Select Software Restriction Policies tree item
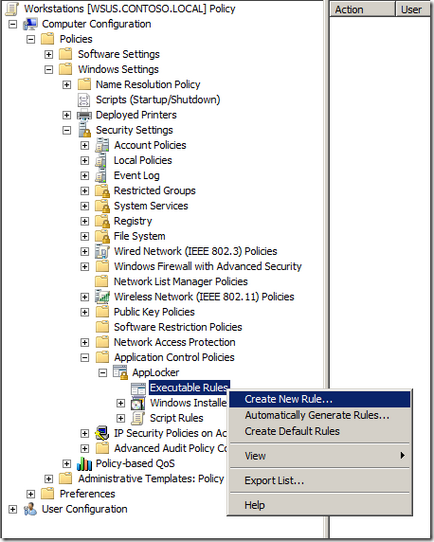 point(178,327)
